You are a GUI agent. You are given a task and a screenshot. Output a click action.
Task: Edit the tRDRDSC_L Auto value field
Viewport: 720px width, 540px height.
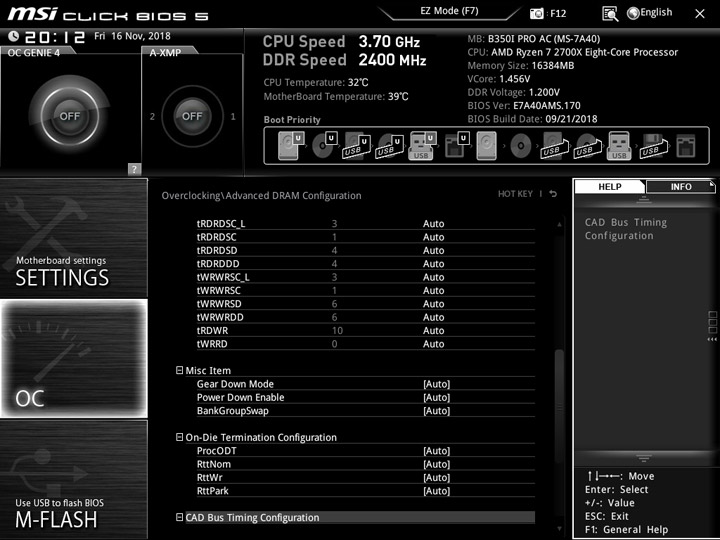point(433,224)
